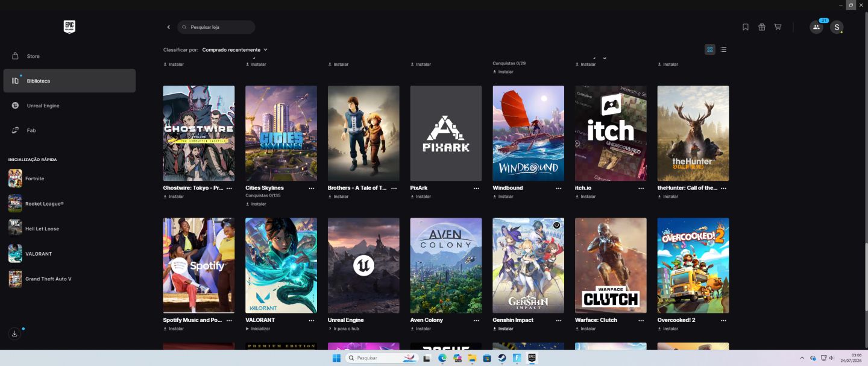Open options menu for Brothers - A Tale
The height and width of the screenshot is (366, 868).
tap(394, 188)
